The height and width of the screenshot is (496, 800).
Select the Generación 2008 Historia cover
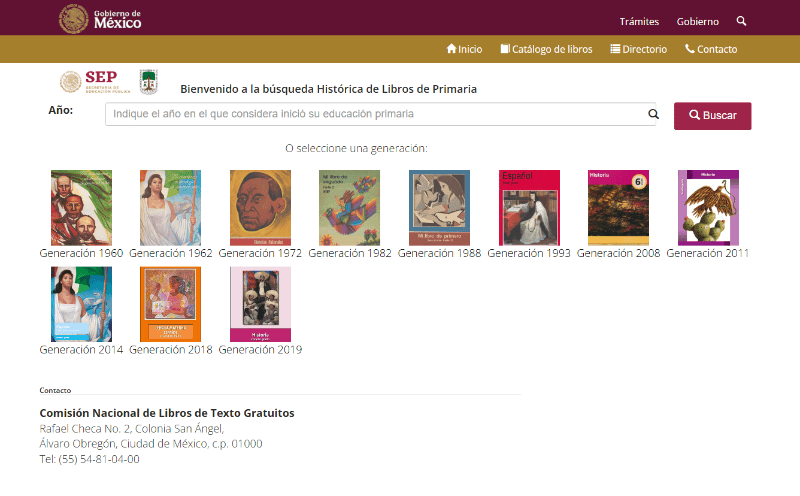pyautogui.click(x=618, y=208)
